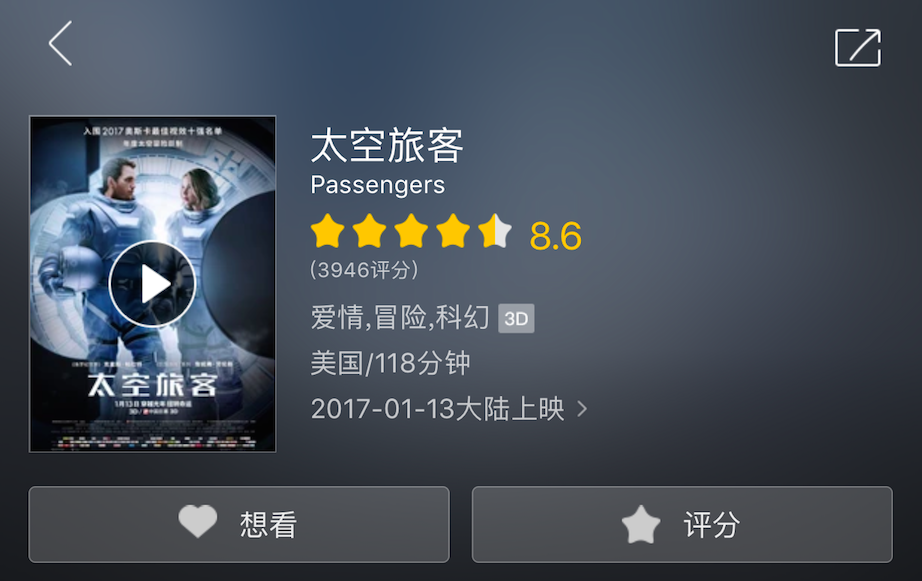This screenshot has width=922, height=581.
Task: Open the (3946评分) ratings count
Action: [364, 270]
